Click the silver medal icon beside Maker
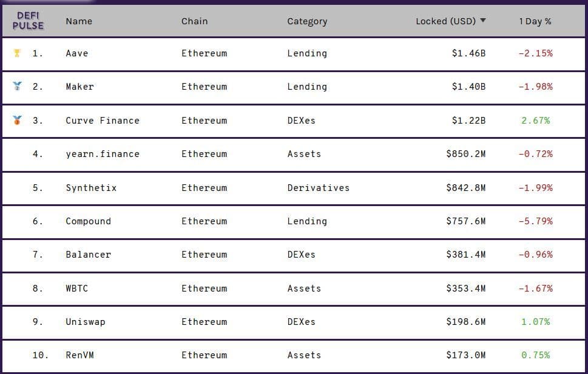The height and width of the screenshot is (374, 588). 17,87
